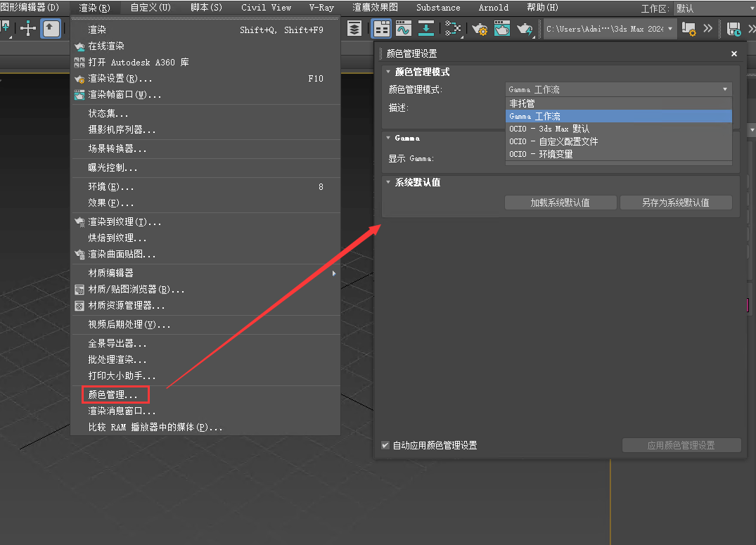Click the teapot with lightning render icon
This screenshot has width=756, height=545.
[525, 29]
